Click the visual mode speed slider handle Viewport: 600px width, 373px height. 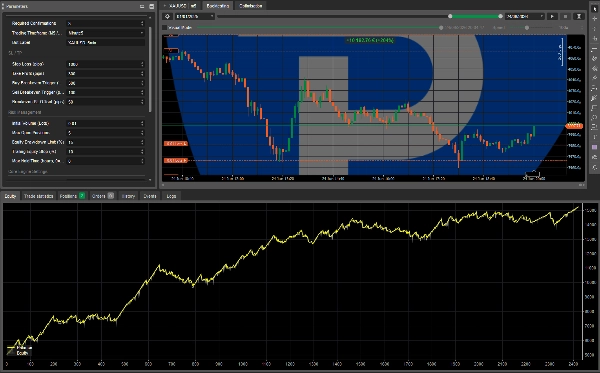[527, 28]
